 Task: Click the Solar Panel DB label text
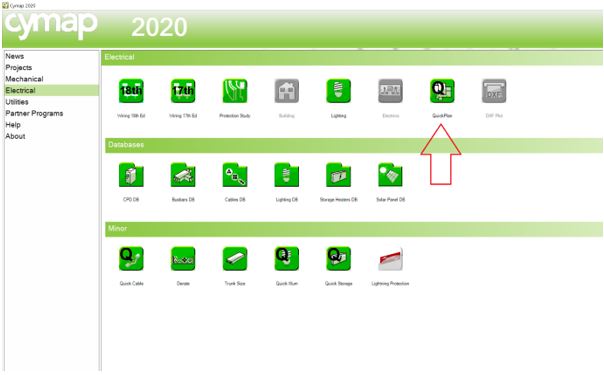[391, 199]
